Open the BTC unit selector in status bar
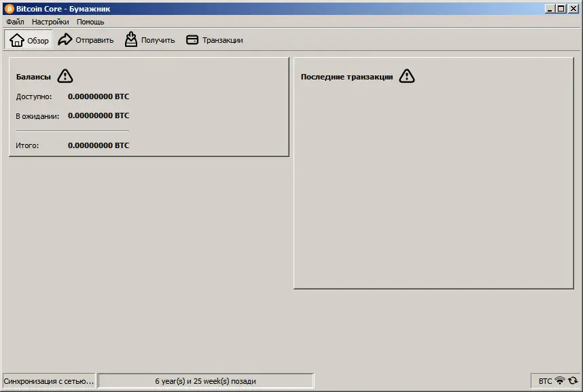Screen dimensions: 583x392 click(545, 381)
